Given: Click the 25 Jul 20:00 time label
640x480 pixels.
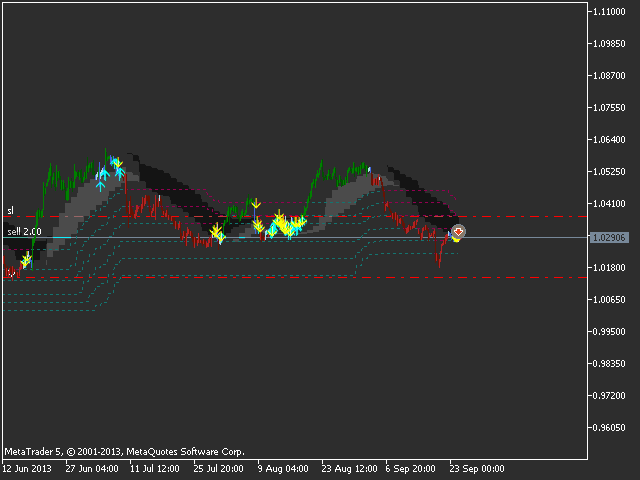Looking at the screenshot, I should (x=218, y=469).
